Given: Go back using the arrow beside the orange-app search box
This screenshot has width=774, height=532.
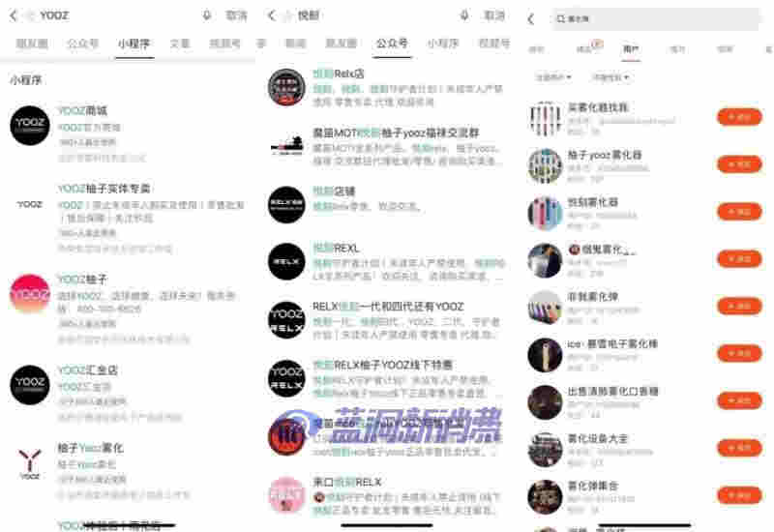Looking at the screenshot, I should click(x=530, y=19).
